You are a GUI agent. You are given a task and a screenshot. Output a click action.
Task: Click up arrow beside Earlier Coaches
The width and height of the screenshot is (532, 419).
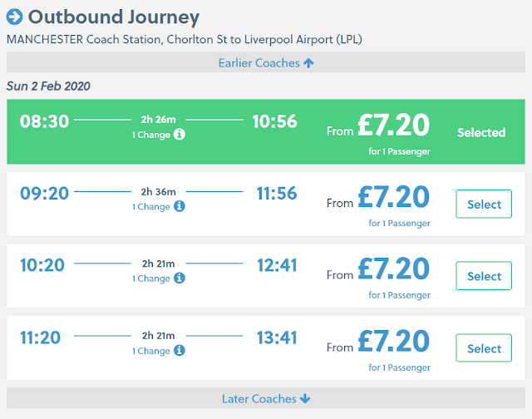click(x=308, y=63)
